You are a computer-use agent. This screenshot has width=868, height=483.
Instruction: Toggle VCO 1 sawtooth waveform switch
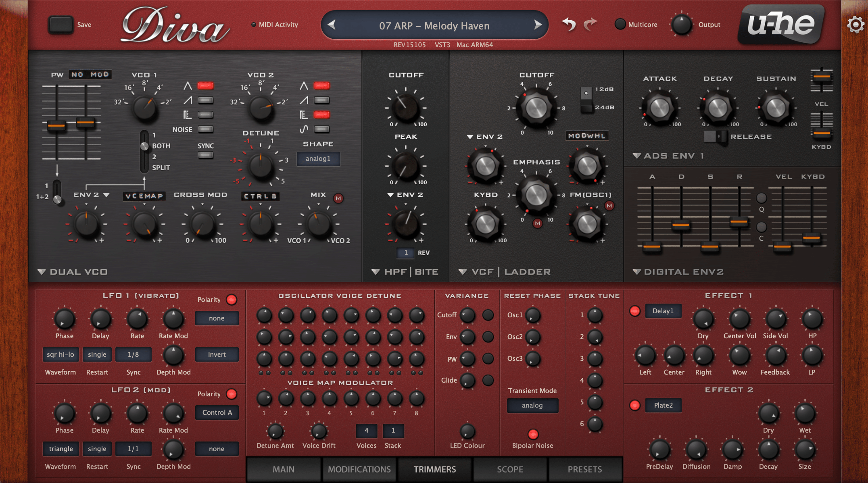205,100
